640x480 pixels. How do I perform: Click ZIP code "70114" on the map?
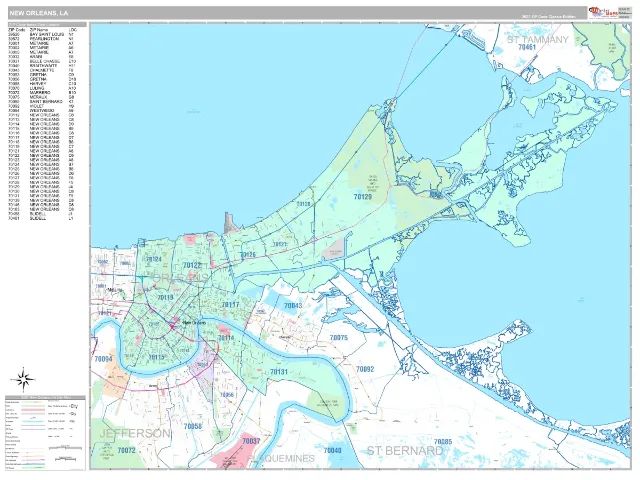point(226,338)
